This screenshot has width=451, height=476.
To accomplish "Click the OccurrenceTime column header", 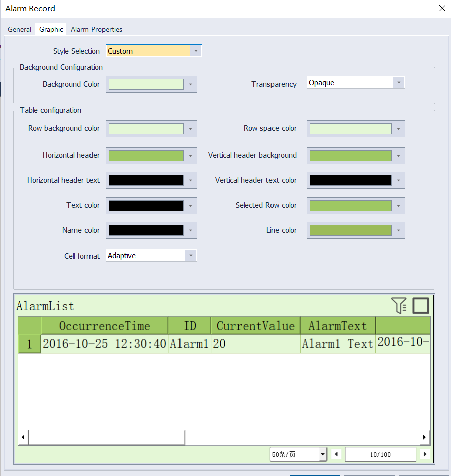I will (105, 326).
